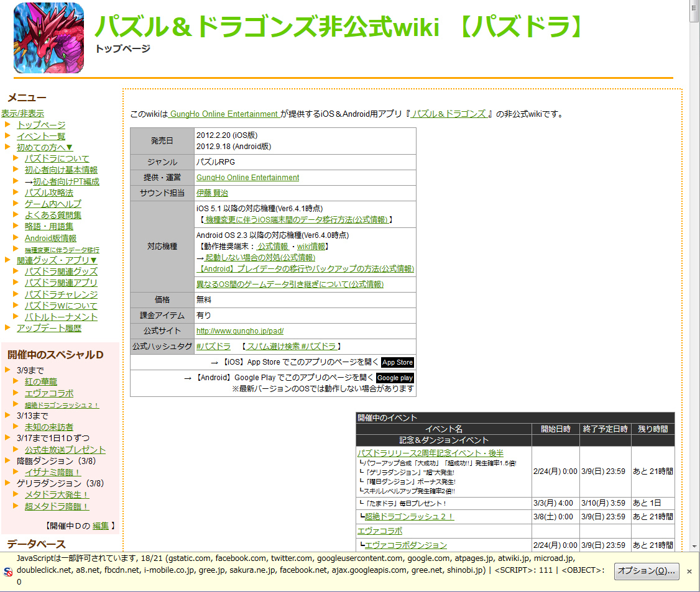Viewport: 700px width, 592px height.
Task: Expand the 関連グッズ・アプリ▼ section
Action: pos(57,260)
